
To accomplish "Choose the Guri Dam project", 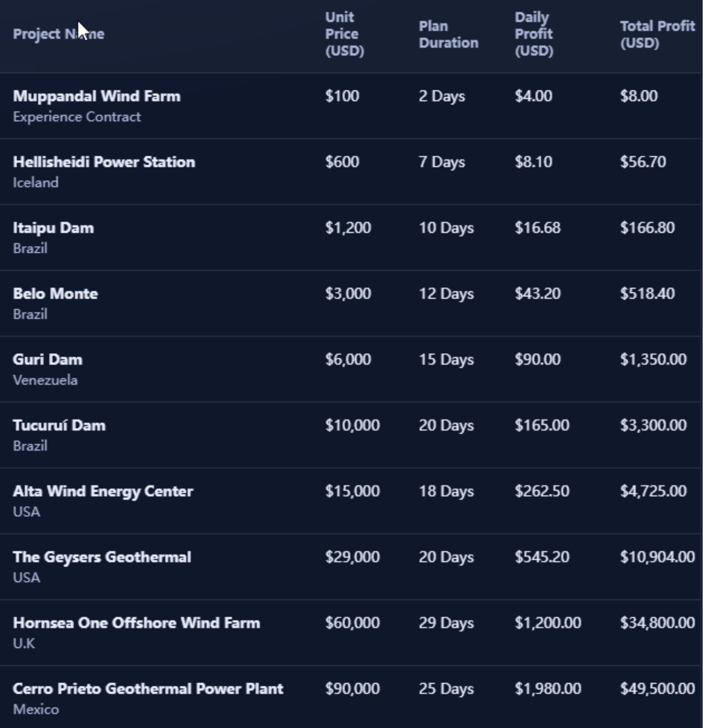I will [x=48, y=360].
